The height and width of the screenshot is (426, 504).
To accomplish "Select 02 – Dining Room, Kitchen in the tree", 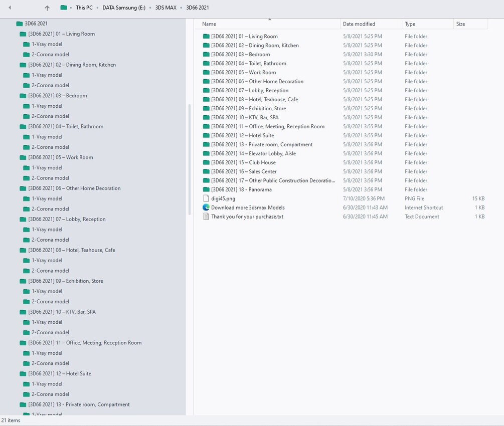I will click(72, 65).
